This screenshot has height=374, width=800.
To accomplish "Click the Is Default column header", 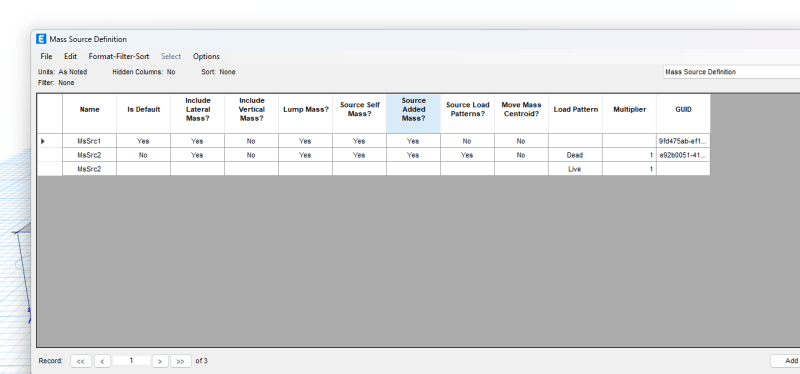I will pos(143,113).
